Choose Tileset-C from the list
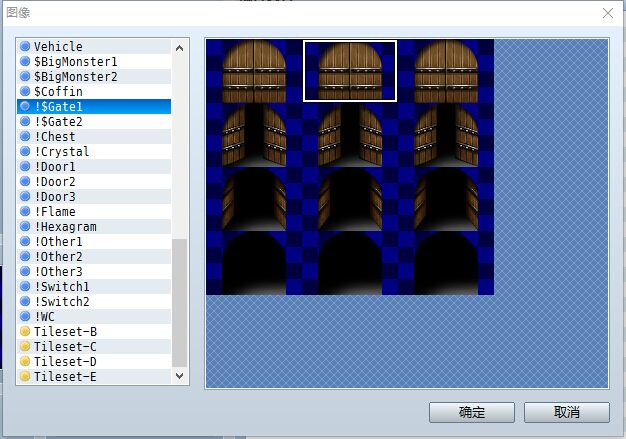Screen dimensions: 626x439 (94, 347)
